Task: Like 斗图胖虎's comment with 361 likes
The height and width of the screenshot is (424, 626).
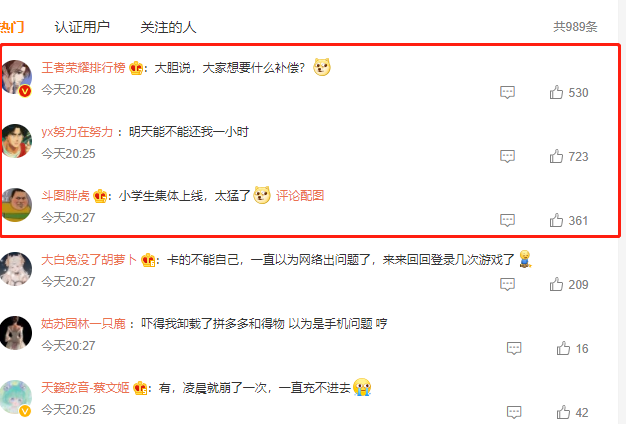Action: click(556, 220)
